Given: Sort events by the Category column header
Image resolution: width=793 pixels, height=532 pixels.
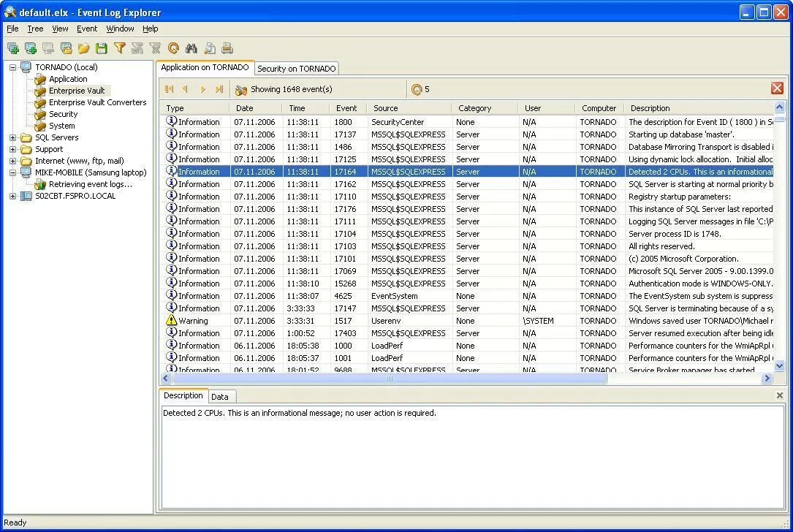Looking at the screenshot, I should coord(485,108).
